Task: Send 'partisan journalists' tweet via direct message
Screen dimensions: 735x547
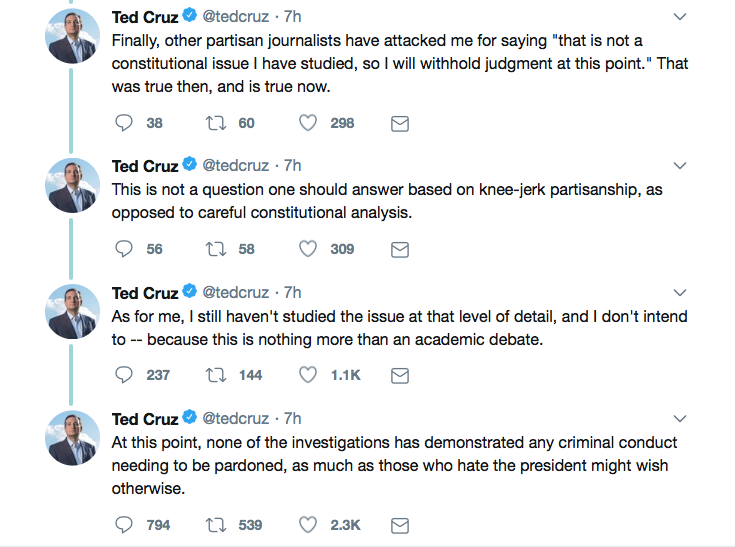Action: (399, 123)
